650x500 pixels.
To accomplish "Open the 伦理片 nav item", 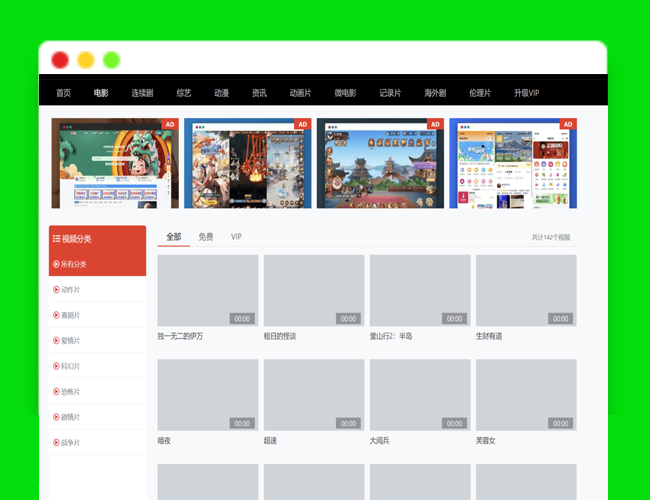I will (x=480, y=93).
